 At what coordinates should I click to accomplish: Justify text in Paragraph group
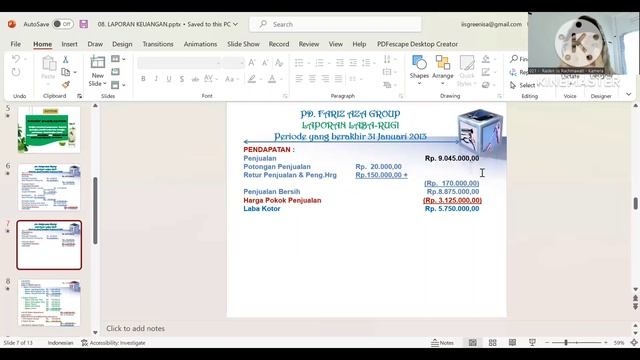click(x=338, y=78)
